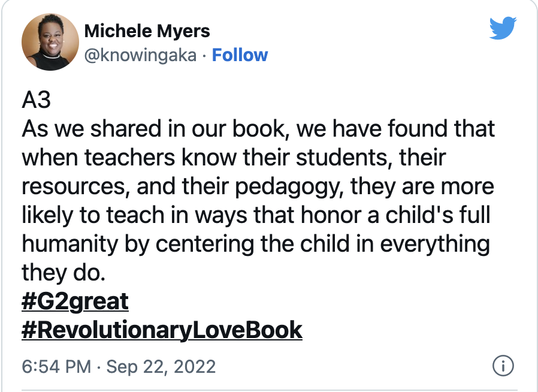Click the words they do. ending tweet
Screen dimensions: 538x392
click(64, 273)
